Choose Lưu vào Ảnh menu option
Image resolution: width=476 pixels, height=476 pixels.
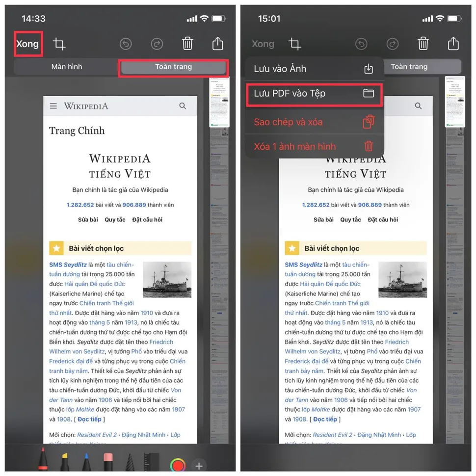click(314, 69)
